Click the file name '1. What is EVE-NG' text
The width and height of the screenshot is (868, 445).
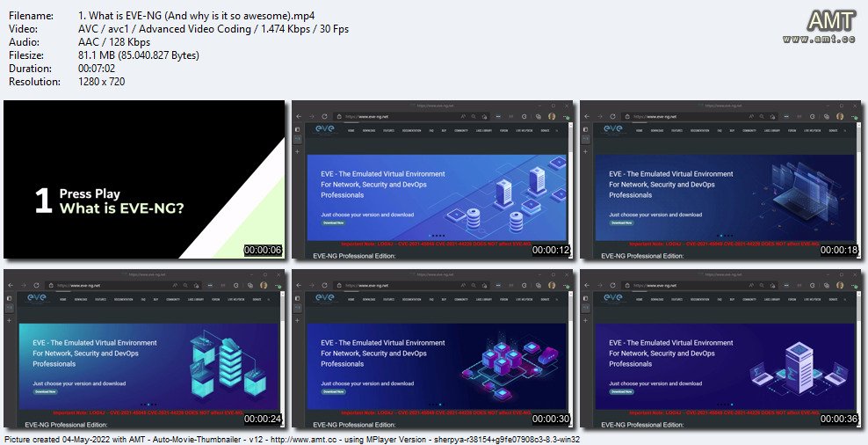tap(197, 16)
